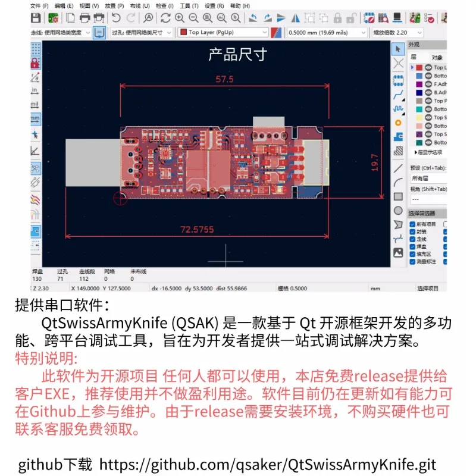Open Board Setup icon in top toolbar
Viewport: 476px width, 476px height.
click(x=54, y=18)
